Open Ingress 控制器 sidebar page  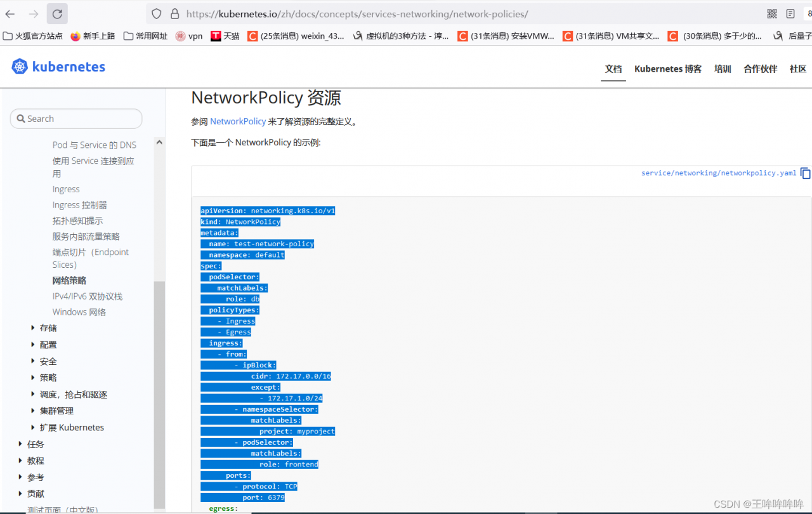coord(80,205)
